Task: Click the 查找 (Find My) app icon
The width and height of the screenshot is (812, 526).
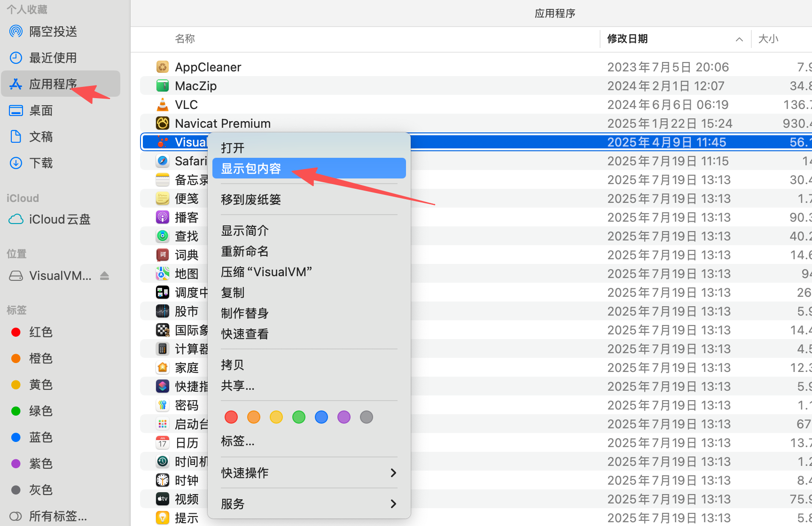Action: coord(163,236)
